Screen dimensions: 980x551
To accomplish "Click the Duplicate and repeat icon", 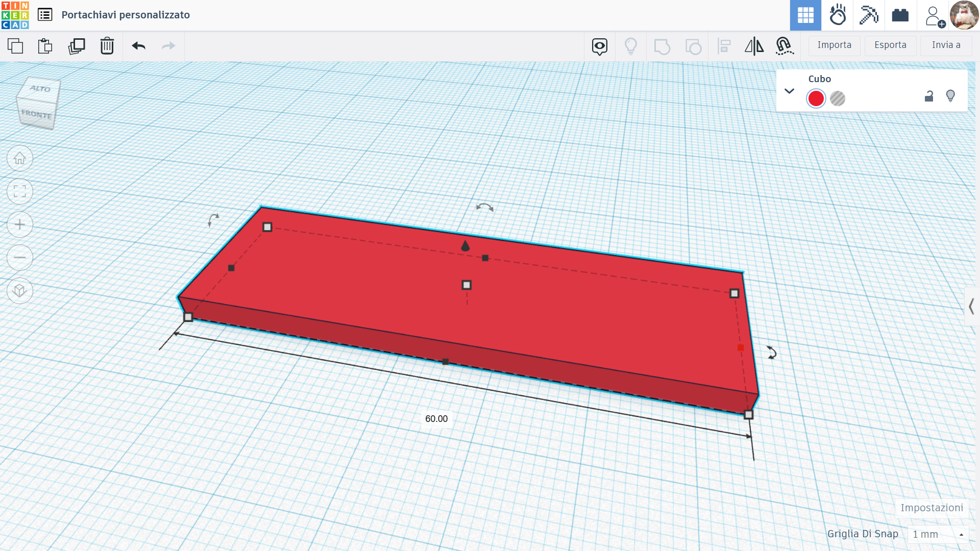I will tap(77, 46).
